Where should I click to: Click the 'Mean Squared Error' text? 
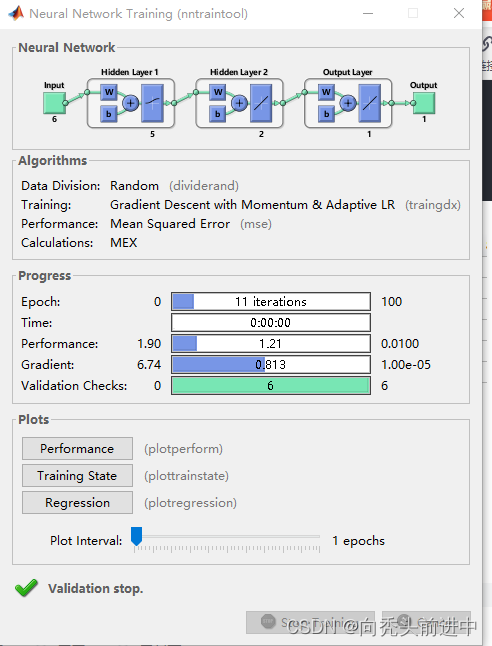(x=170, y=224)
